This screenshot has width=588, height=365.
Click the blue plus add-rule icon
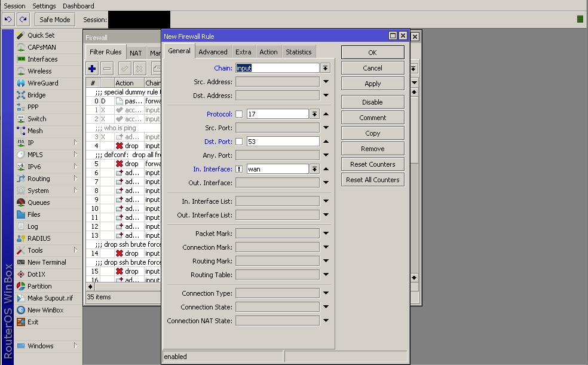tap(92, 69)
